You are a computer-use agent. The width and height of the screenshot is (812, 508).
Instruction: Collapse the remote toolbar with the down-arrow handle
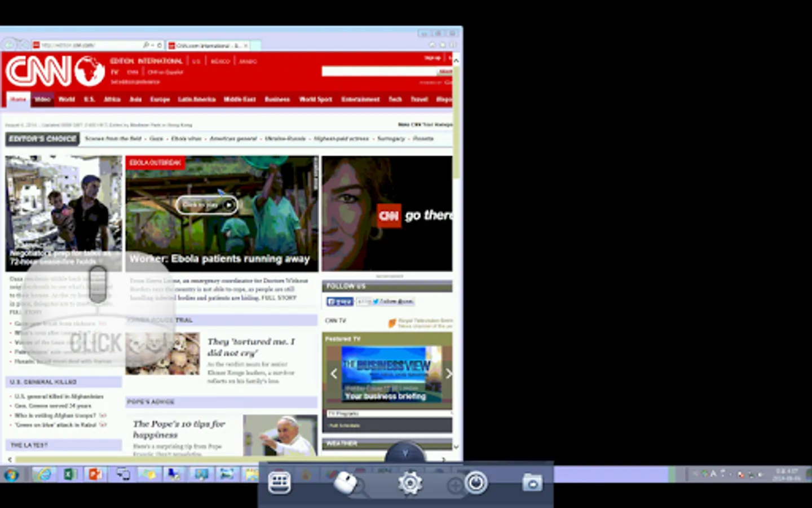405,453
